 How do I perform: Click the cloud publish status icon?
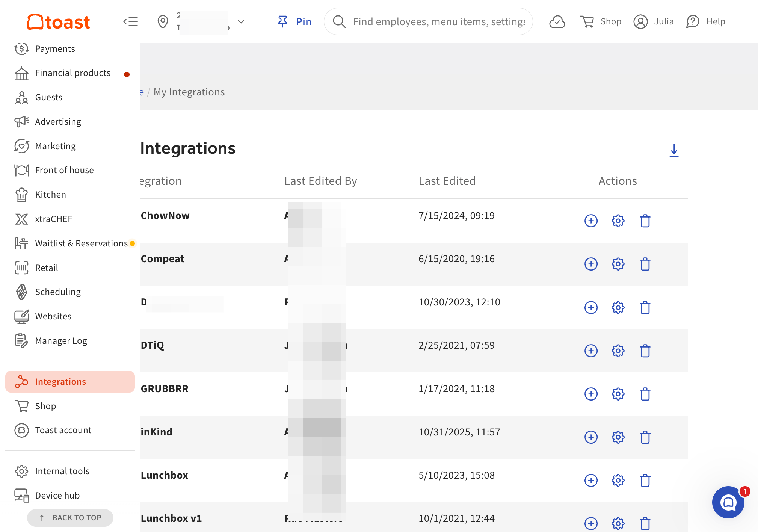click(557, 21)
